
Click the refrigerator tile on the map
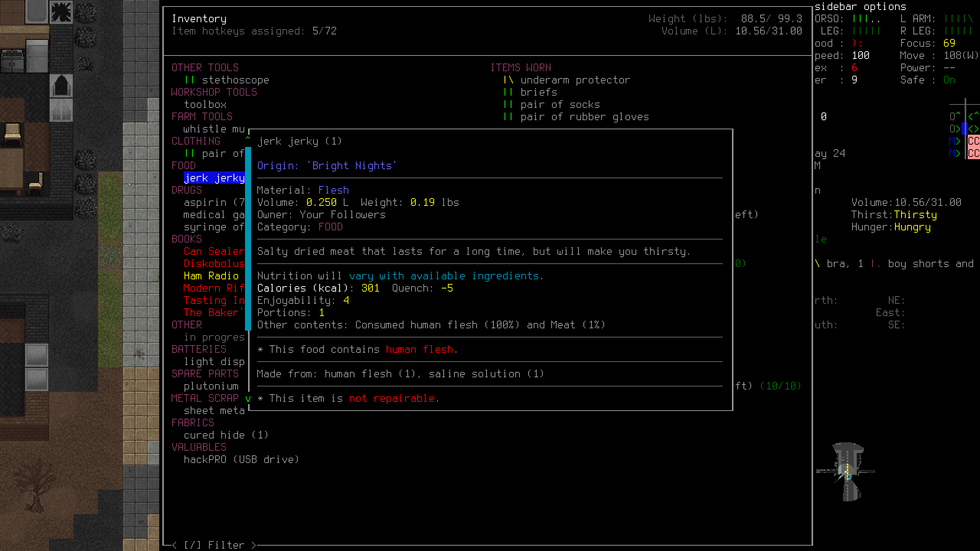[x=37, y=56]
